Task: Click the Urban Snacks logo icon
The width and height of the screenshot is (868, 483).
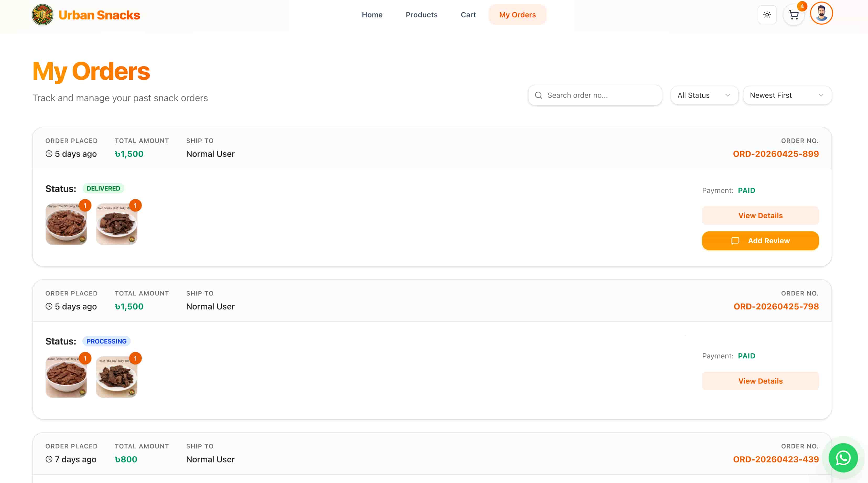Action: tap(42, 15)
